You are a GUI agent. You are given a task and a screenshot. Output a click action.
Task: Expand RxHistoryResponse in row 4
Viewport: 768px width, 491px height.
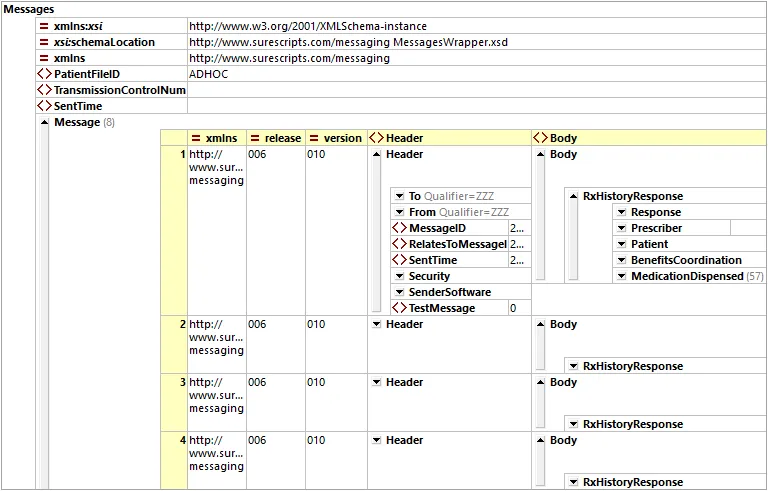click(573, 482)
